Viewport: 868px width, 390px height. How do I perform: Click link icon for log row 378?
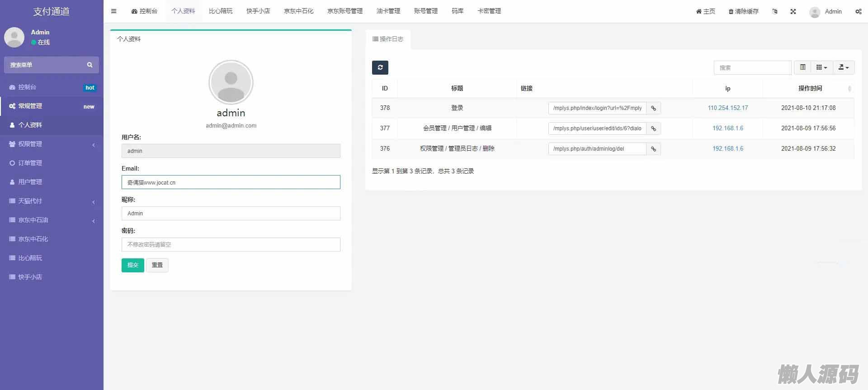tap(653, 108)
